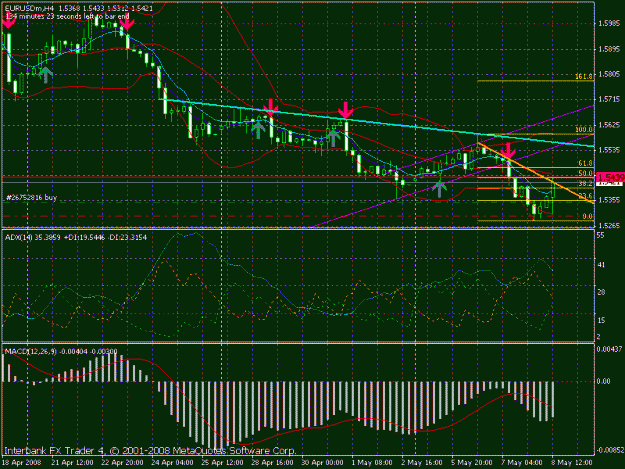Click the 61.8 Fibonacci level label
Image resolution: width=625 pixels, height=469 pixels.
(x=585, y=163)
